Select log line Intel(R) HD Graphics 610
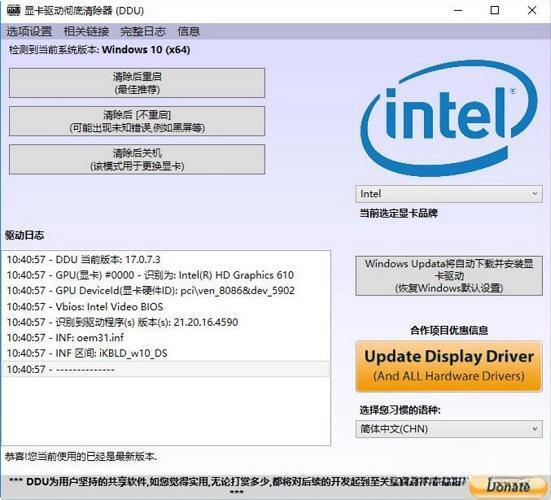 pos(167,275)
